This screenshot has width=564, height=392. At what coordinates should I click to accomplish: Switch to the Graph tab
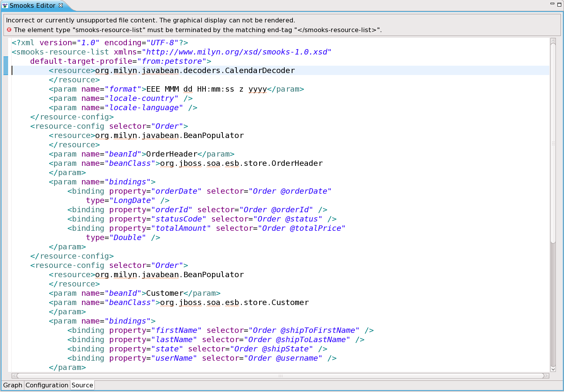(12, 385)
